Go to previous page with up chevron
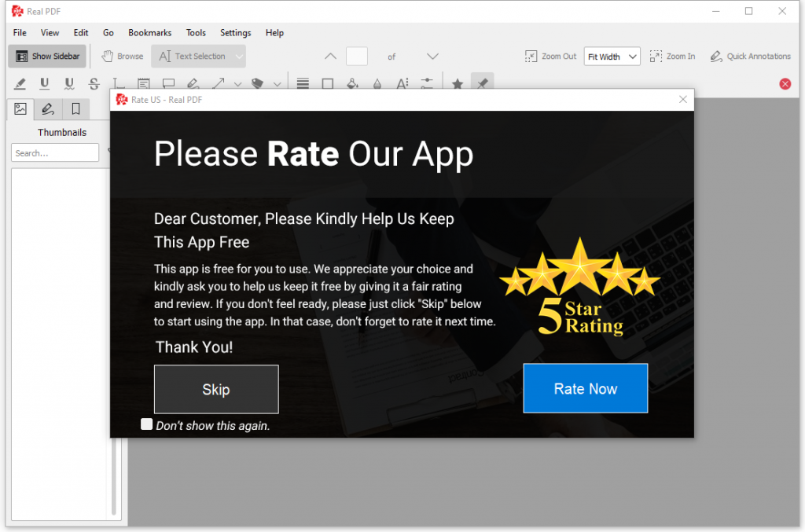This screenshot has height=532, width=805. click(330, 57)
